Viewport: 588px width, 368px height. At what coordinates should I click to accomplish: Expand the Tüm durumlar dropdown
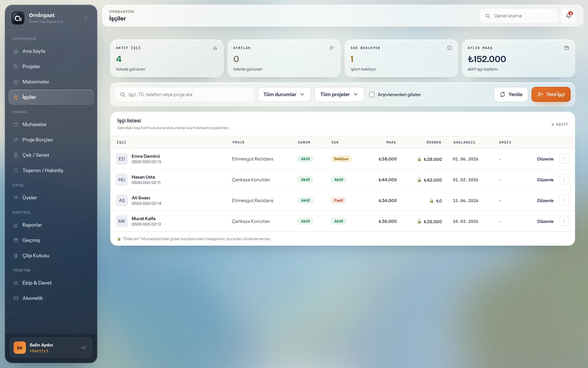tap(284, 94)
